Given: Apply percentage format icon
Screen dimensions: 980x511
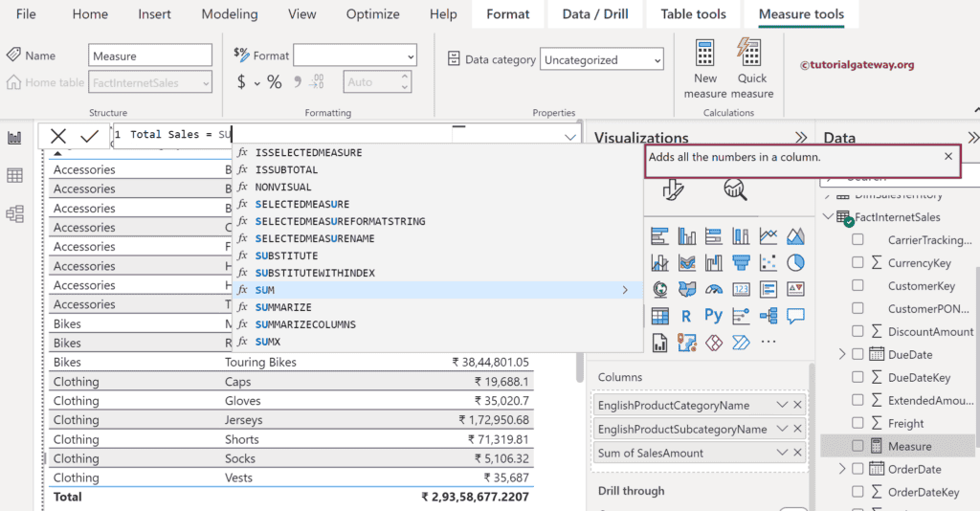Looking at the screenshot, I should coord(274,82).
